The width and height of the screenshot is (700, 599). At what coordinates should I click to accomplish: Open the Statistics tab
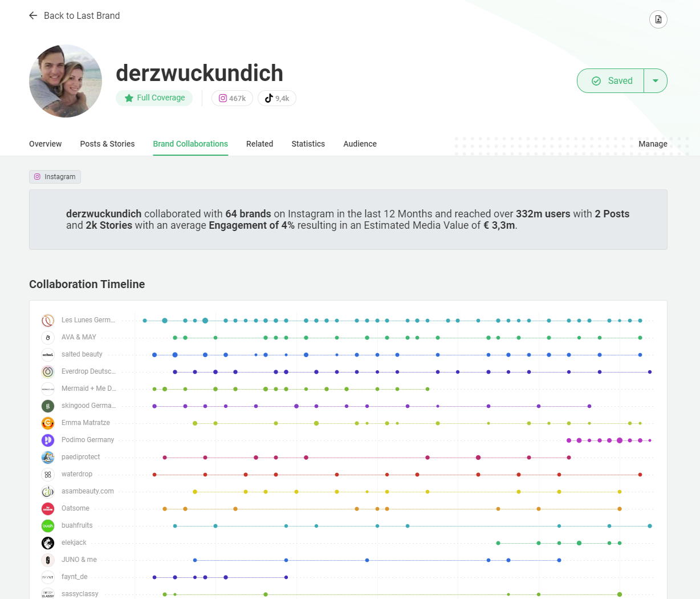308,144
